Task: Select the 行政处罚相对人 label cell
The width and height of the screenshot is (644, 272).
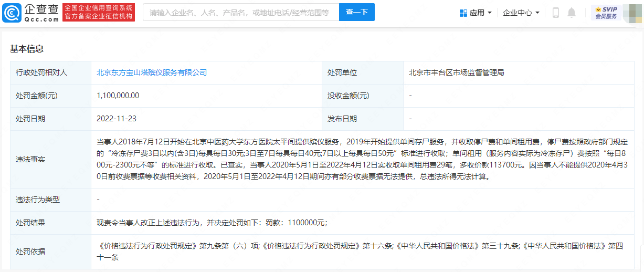Action: coord(50,72)
